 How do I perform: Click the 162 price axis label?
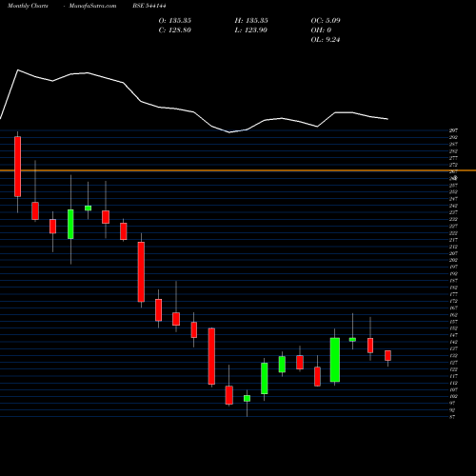coord(453,315)
